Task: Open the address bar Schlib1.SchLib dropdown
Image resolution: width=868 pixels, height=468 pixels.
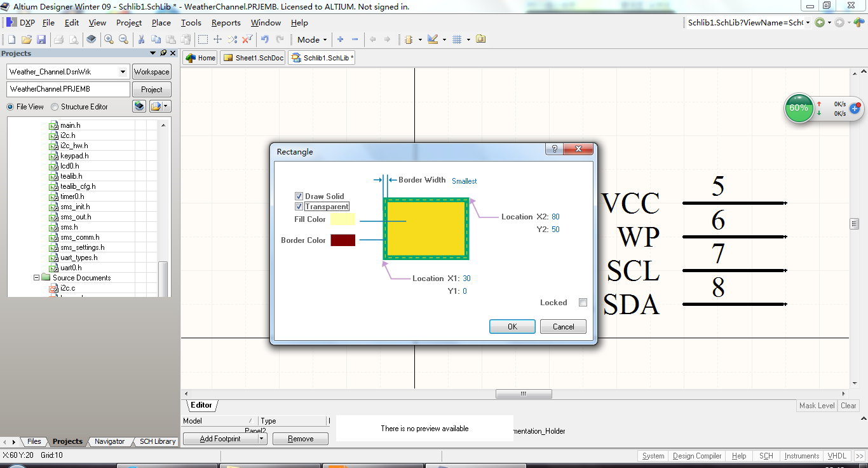Action: (808, 23)
